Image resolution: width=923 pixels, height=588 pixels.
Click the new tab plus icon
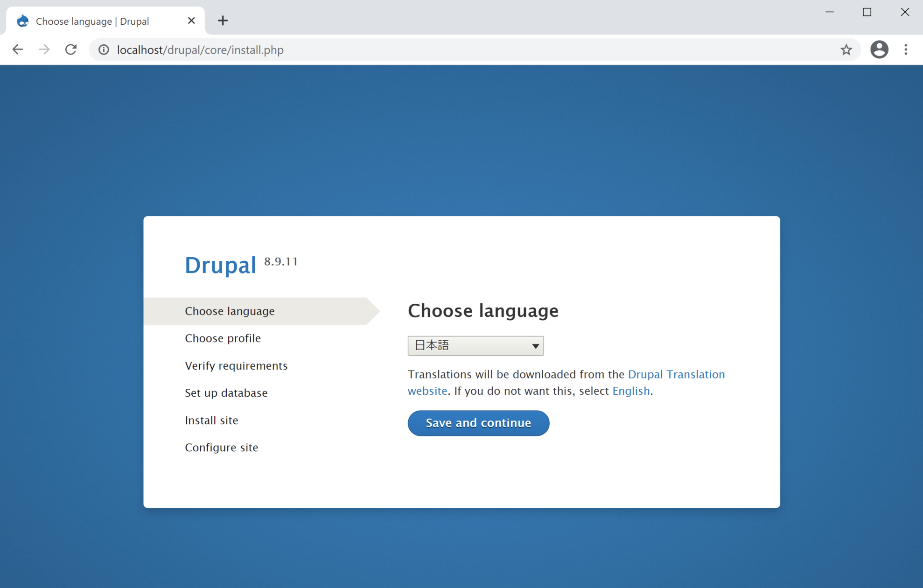pos(223,20)
